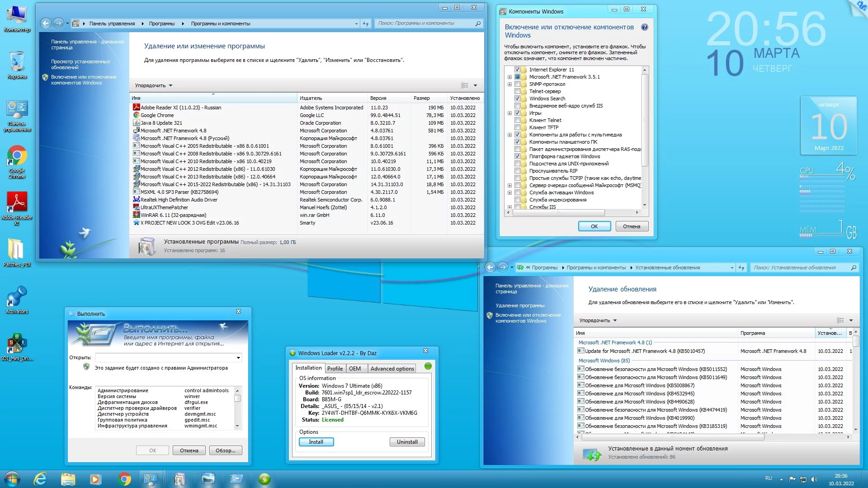Open the Упорядочить dropdown in the Programs window
The height and width of the screenshot is (488, 868).
[x=154, y=85]
